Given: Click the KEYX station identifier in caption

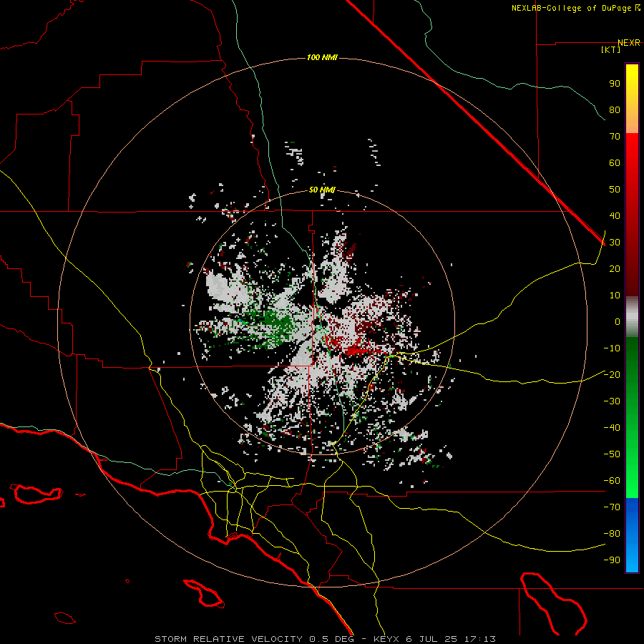Looking at the screenshot, I should [x=387, y=639].
